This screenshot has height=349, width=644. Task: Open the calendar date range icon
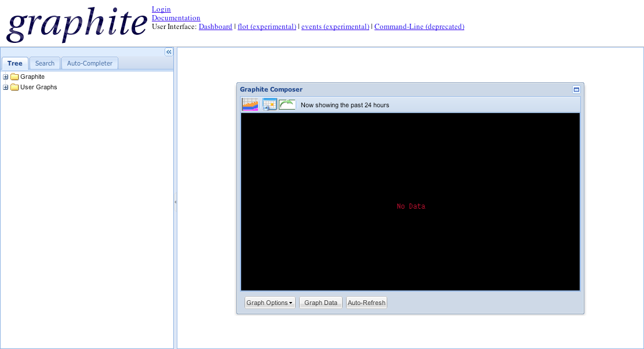(270, 105)
